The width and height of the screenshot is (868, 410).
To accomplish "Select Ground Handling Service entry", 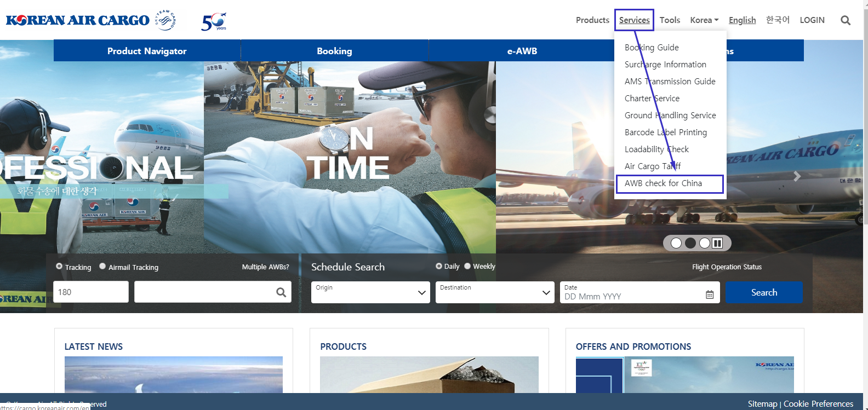I will click(670, 116).
